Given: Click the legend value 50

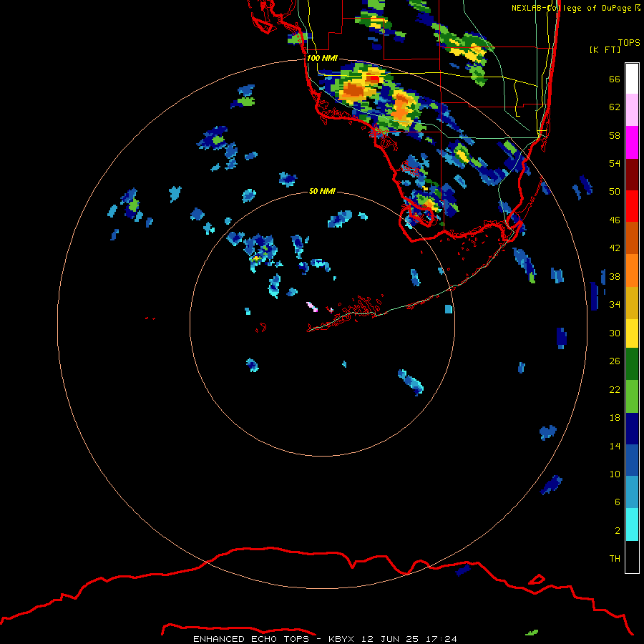Looking at the screenshot, I should (615, 192).
